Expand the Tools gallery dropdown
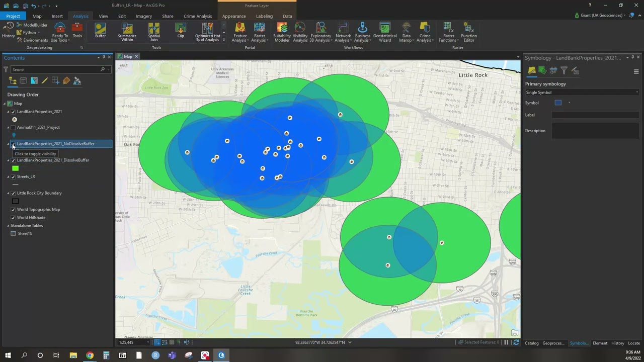 tap(223, 40)
